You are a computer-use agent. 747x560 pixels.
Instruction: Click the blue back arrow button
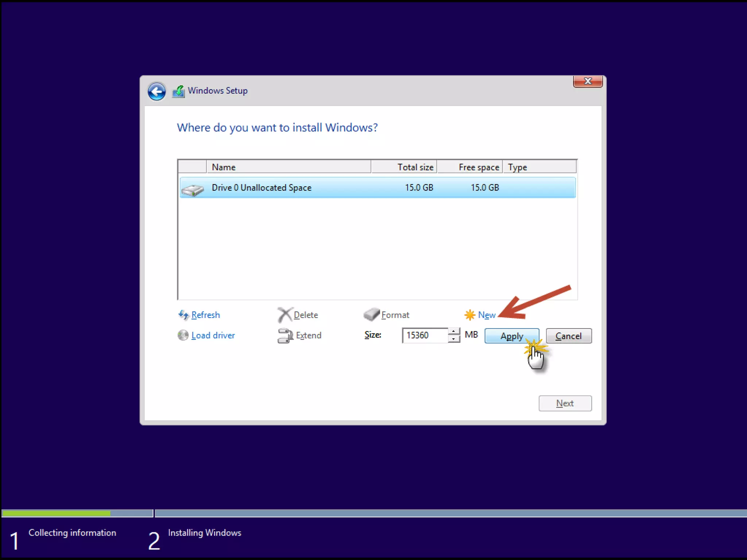pyautogui.click(x=156, y=91)
